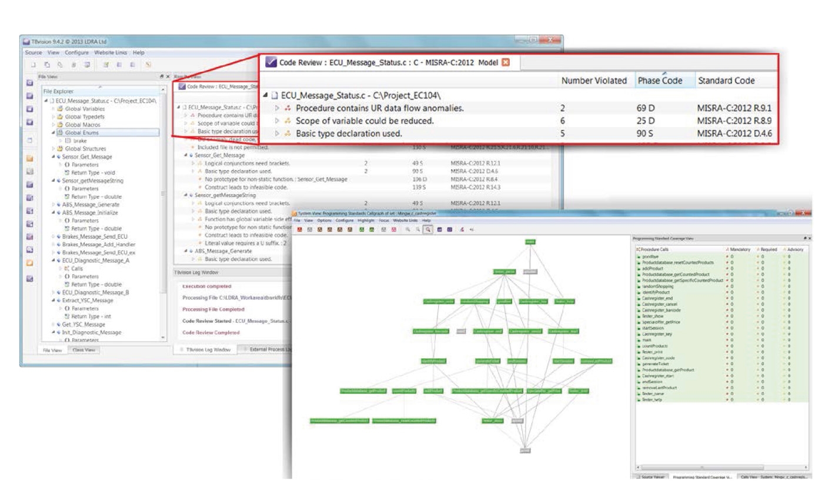Screen dimensions: 832x504
Task: Expand 'Scope of variable could be reduced' row
Action: [x=277, y=121]
